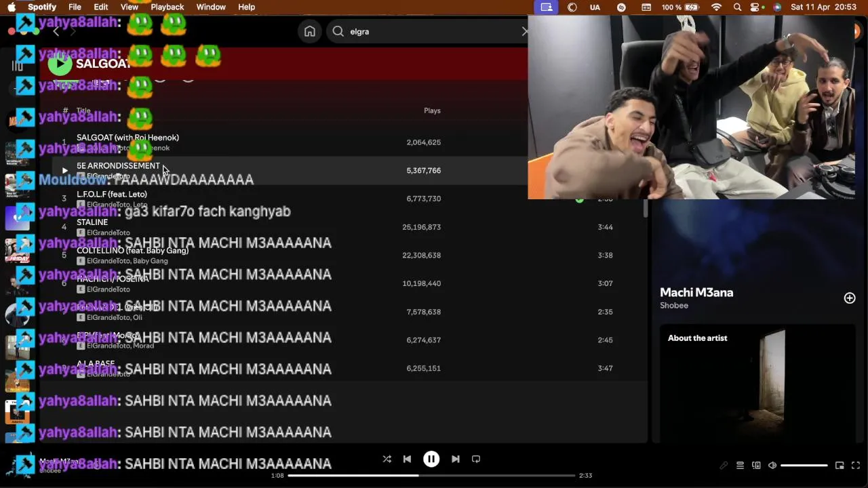Image resolution: width=868 pixels, height=488 pixels.
Task: Toggle shuffle in the player bar
Action: 387,459
